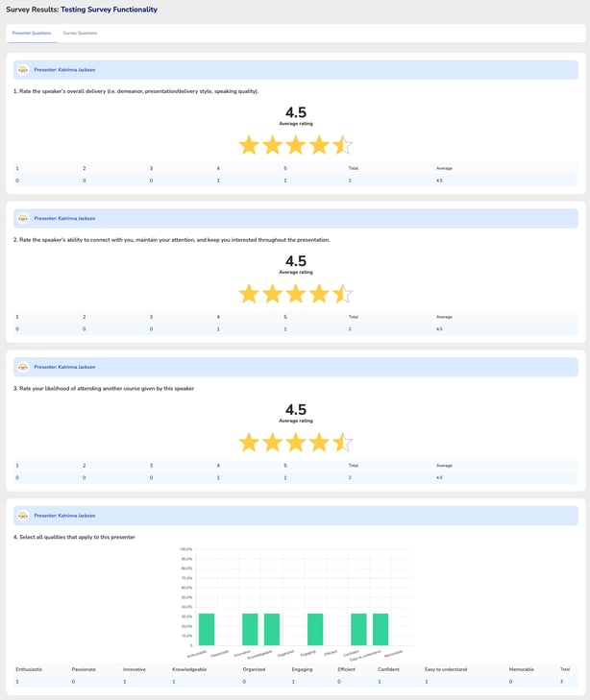
Task: Click the Knowledgeable column header in qualities table
Action: pyautogui.click(x=189, y=668)
